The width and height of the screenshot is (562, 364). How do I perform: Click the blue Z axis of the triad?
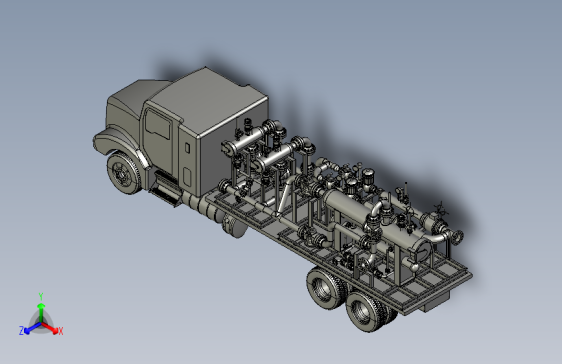[x=33, y=327]
